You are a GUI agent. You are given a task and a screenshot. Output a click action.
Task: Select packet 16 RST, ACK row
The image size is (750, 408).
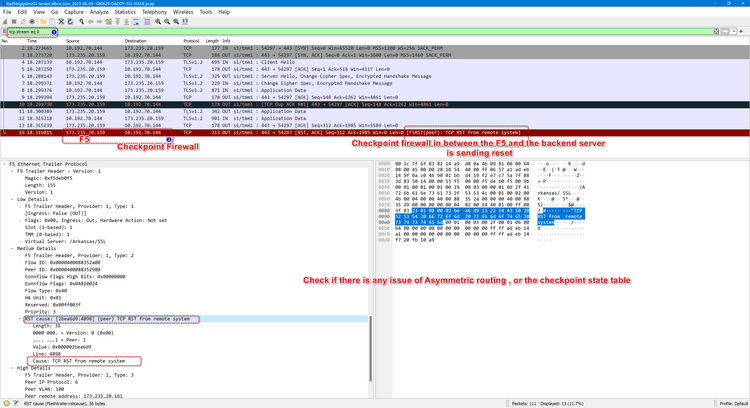[375, 132]
